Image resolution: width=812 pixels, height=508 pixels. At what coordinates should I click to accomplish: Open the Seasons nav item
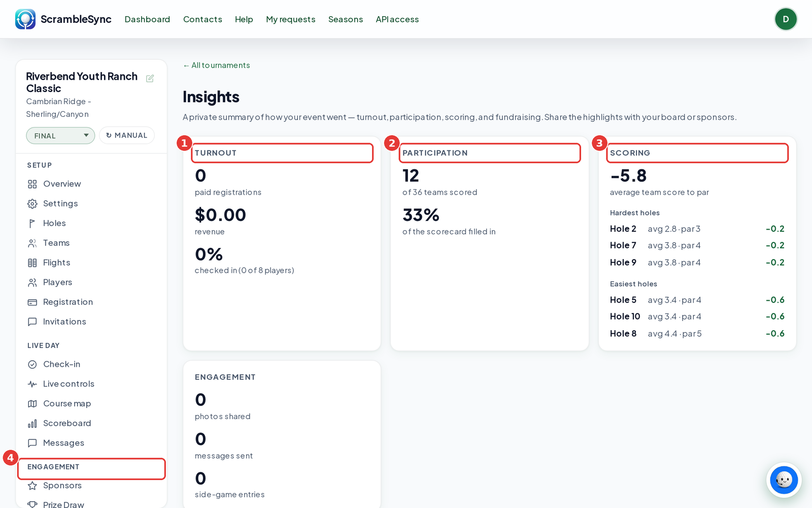(346, 19)
